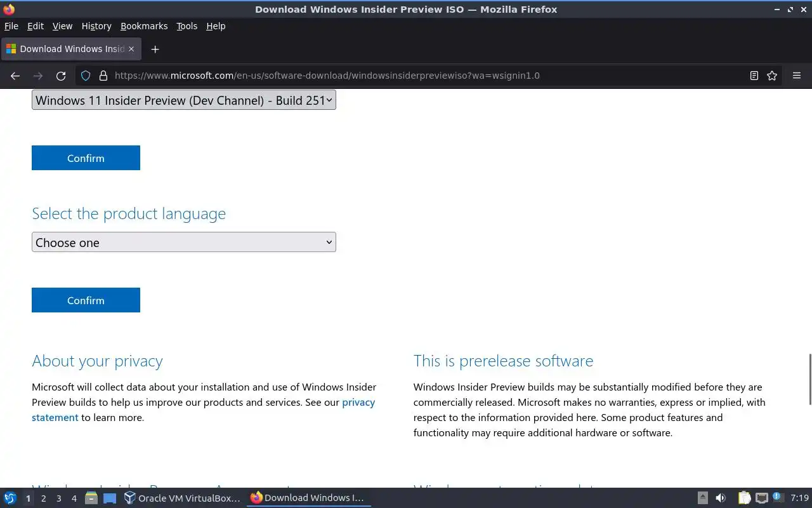Select the Download Windows Insider tab
Image resolution: width=812 pixels, height=508 pixels.
[70, 49]
